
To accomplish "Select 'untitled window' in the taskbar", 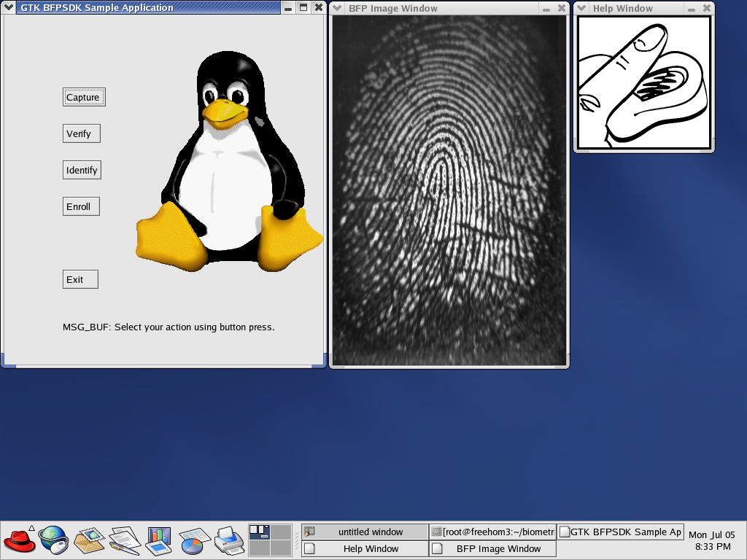I will (365, 532).
